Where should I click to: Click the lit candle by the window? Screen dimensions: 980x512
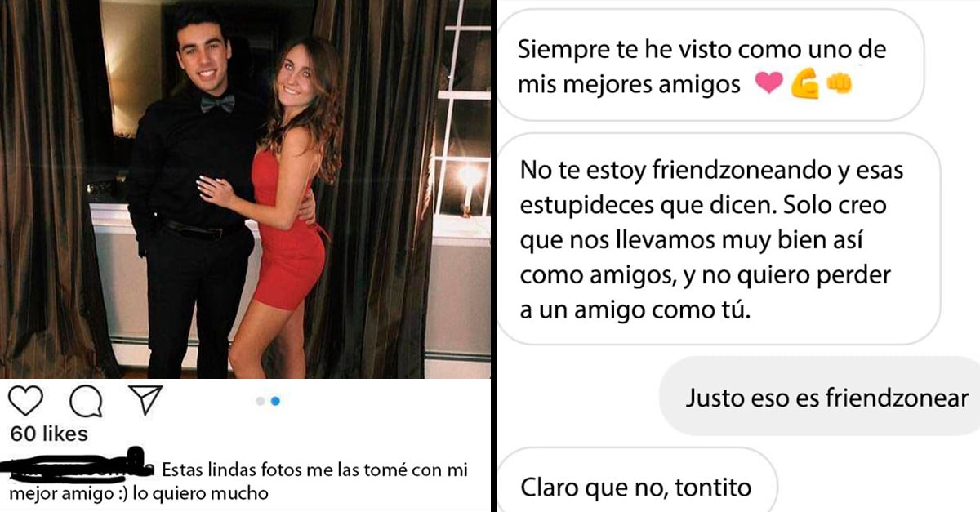(x=470, y=186)
